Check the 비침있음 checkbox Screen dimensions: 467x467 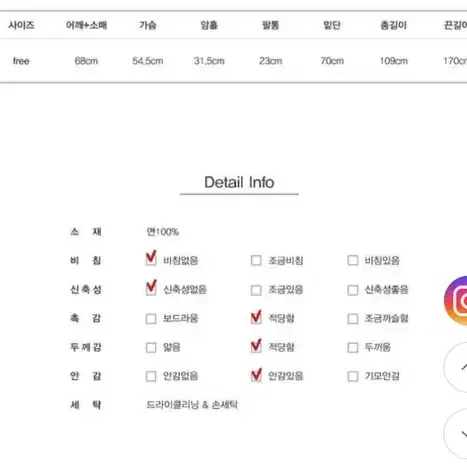coord(353,260)
